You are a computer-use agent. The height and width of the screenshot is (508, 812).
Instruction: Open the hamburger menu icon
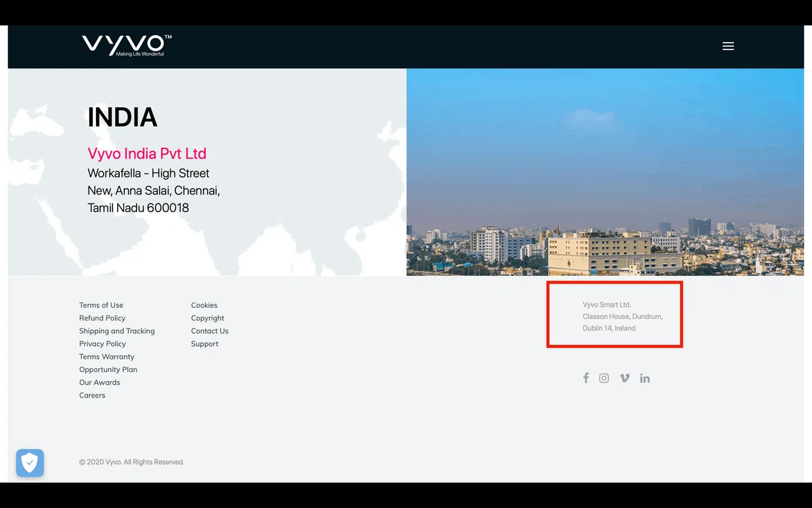pyautogui.click(x=728, y=46)
